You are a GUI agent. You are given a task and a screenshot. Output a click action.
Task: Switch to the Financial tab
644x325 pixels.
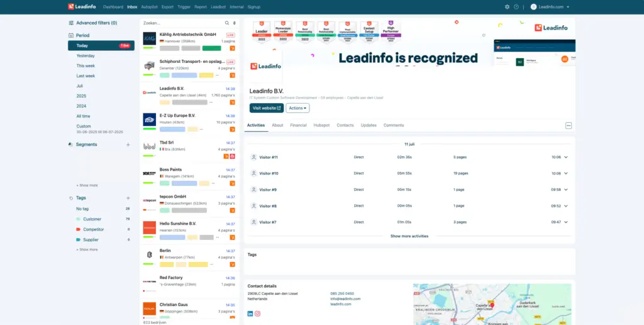click(298, 125)
